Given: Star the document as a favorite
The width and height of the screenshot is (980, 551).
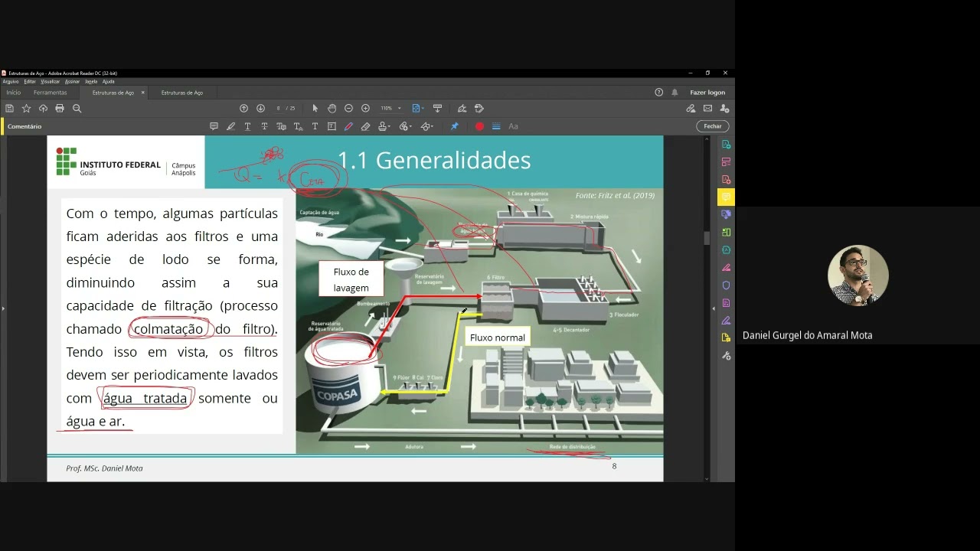Looking at the screenshot, I should (x=26, y=109).
